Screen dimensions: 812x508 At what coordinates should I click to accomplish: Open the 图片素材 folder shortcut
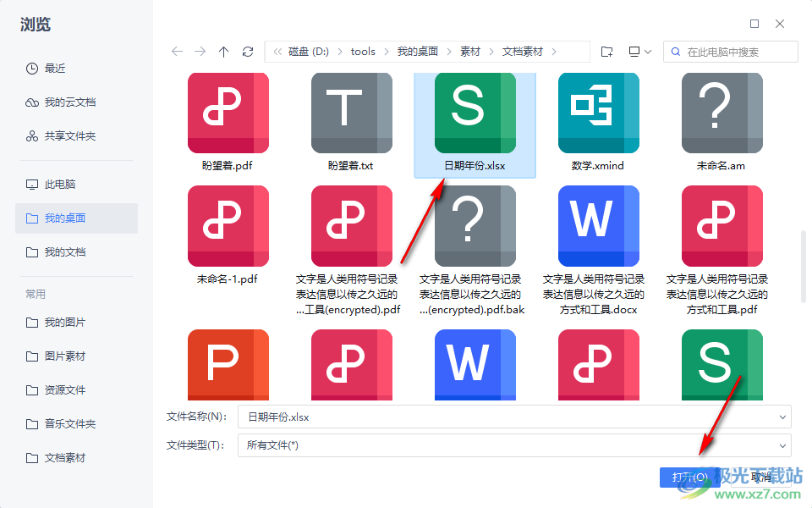coord(77,356)
